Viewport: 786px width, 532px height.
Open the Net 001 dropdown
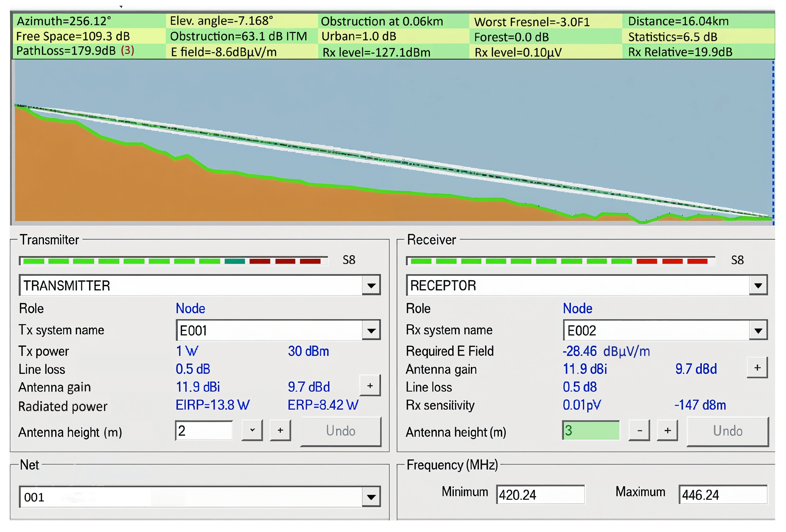[x=371, y=497]
